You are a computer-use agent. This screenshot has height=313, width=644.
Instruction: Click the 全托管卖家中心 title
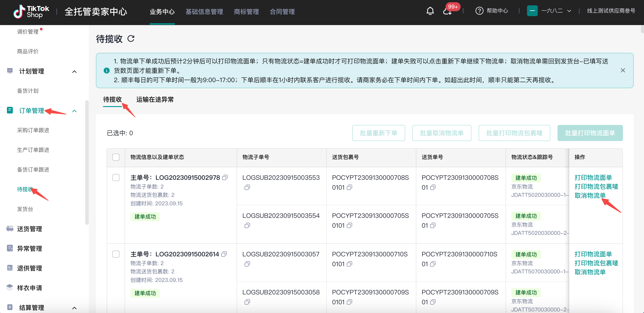click(x=96, y=11)
